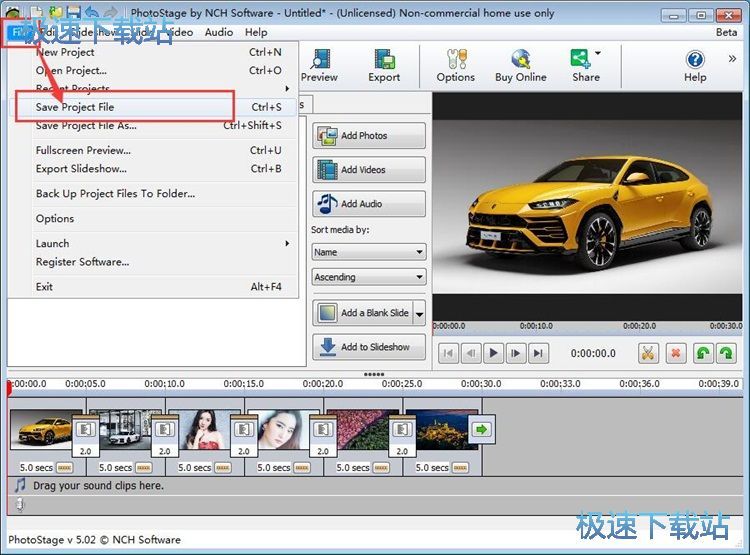Click the Add to Slideshow button
The image size is (750, 555).
tap(369, 347)
